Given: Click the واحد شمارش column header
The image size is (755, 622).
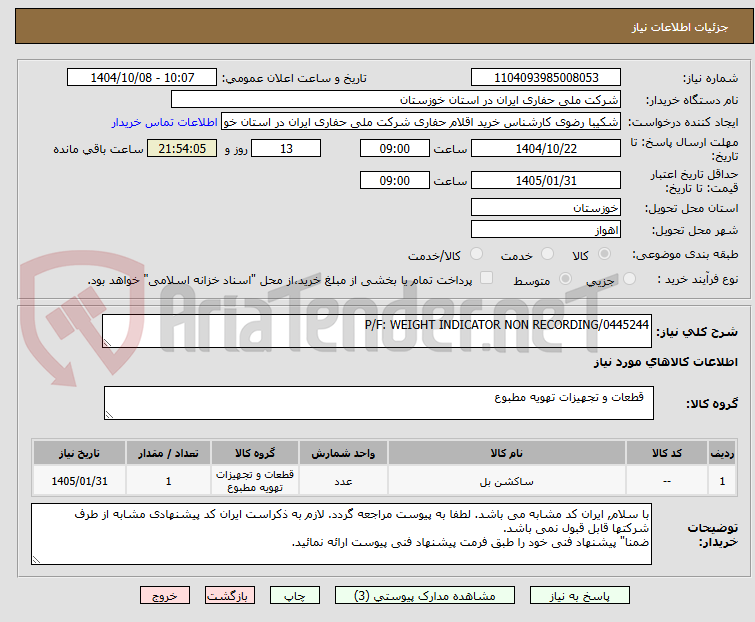Looking at the screenshot, I should point(343,453).
